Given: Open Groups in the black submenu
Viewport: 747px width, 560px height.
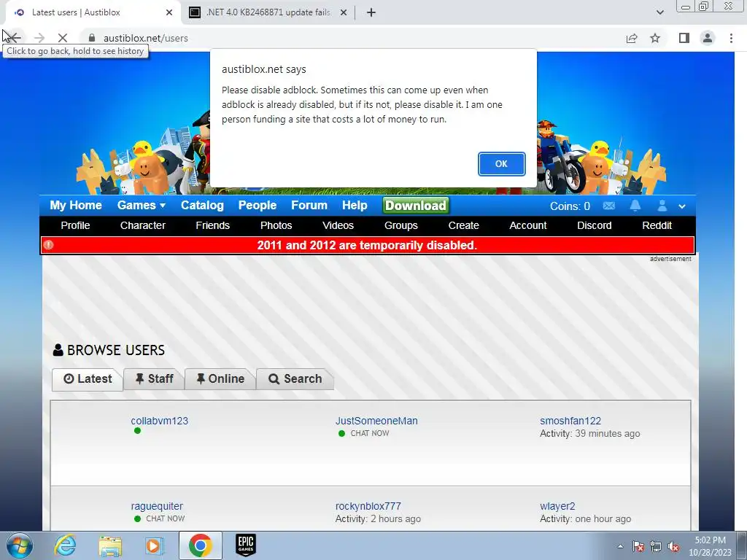Looking at the screenshot, I should tap(400, 225).
